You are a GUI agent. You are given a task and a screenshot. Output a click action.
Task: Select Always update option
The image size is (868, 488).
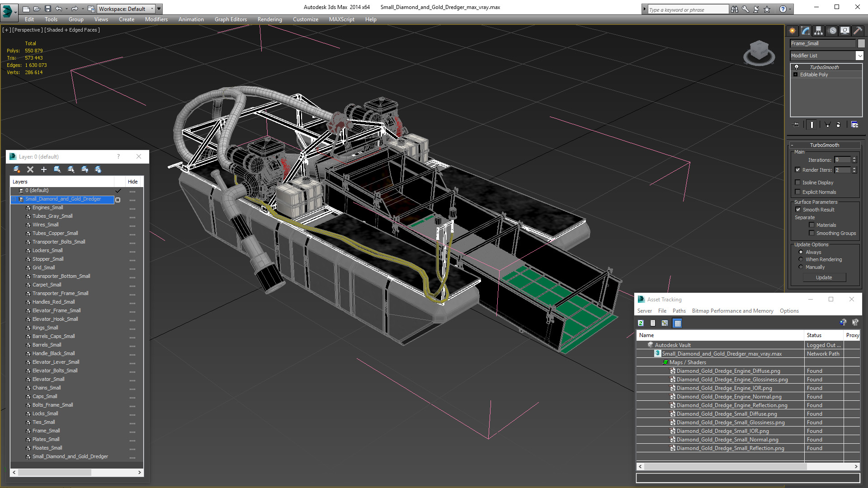point(801,252)
